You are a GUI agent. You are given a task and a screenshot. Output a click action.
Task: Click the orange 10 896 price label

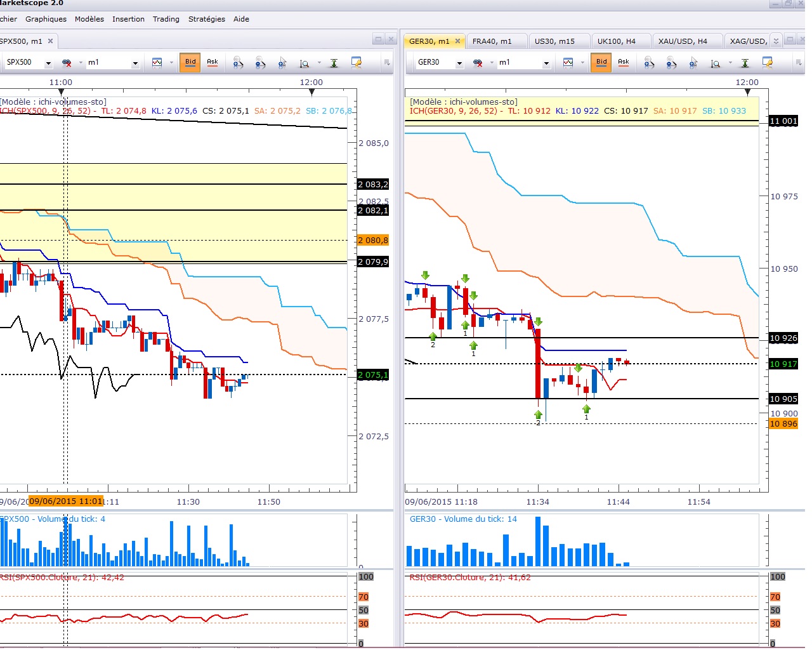[x=783, y=424]
